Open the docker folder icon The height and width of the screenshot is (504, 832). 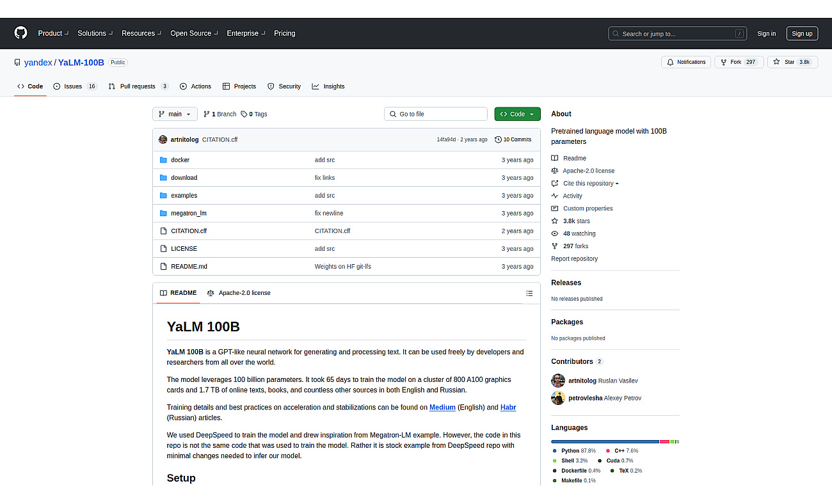(x=163, y=160)
